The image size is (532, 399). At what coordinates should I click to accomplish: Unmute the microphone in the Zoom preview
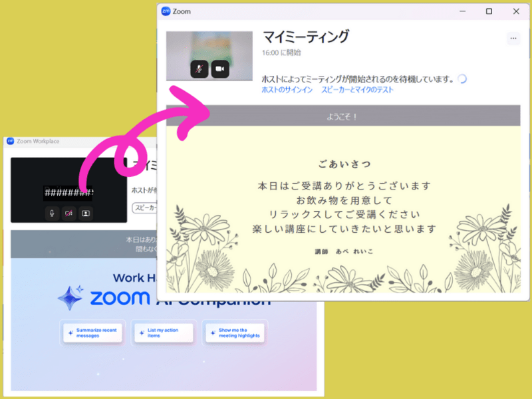(199, 69)
